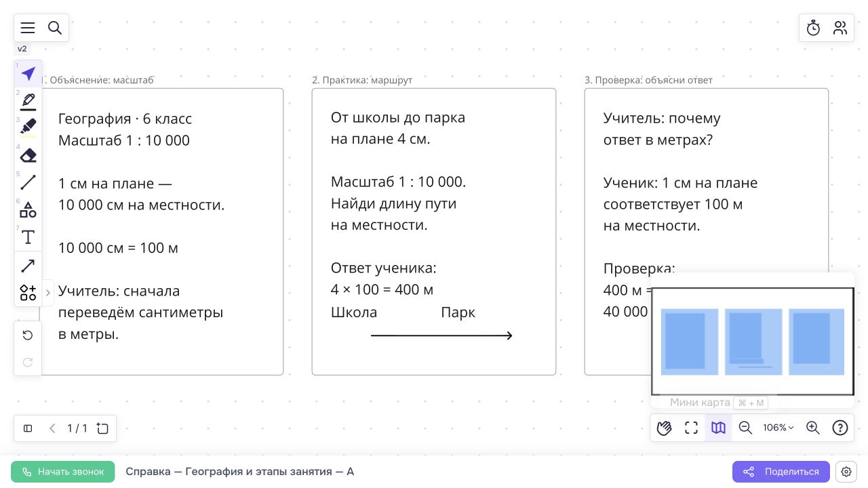Select the Highlighter marker tool
The image size is (868, 488).
28,127
